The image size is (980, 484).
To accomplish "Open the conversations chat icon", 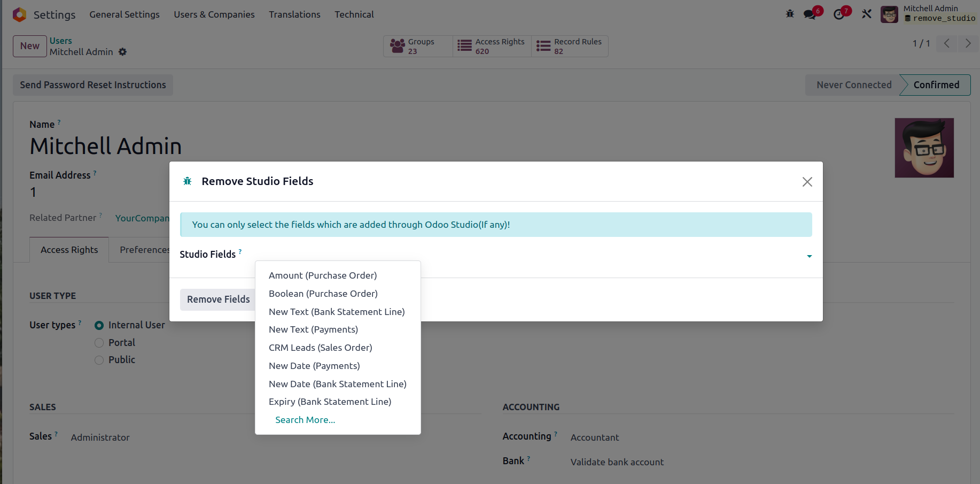I will click(x=810, y=14).
